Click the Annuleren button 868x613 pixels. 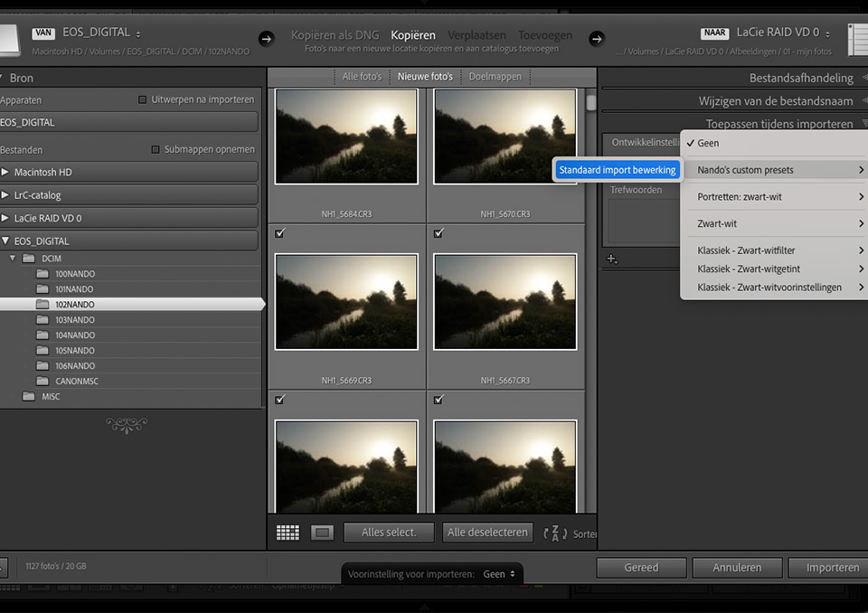click(737, 568)
